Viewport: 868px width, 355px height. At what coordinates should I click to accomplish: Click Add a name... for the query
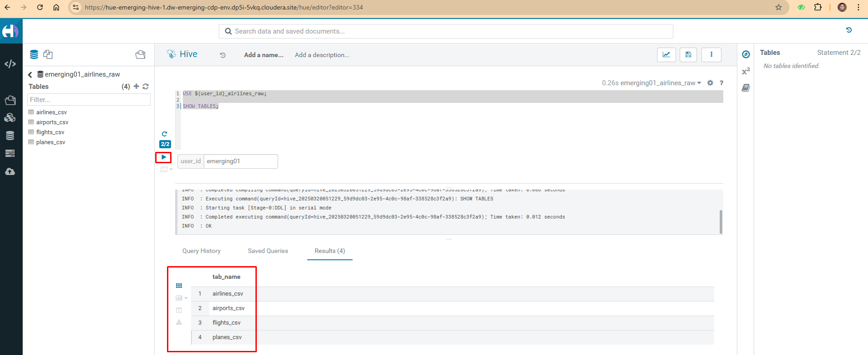pos(264,55)
